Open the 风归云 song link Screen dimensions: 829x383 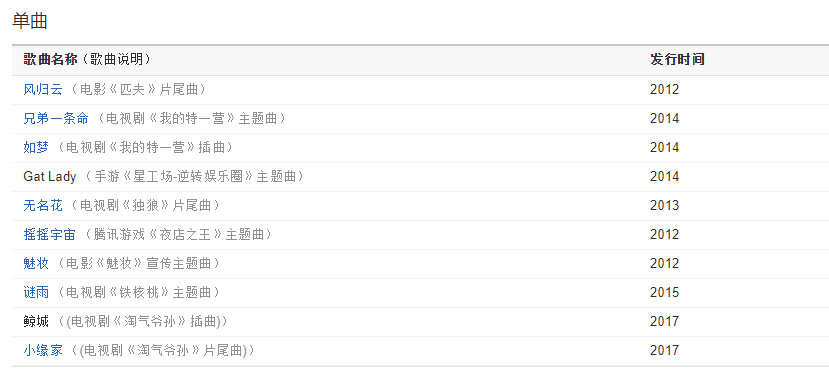tap(43, 89)
